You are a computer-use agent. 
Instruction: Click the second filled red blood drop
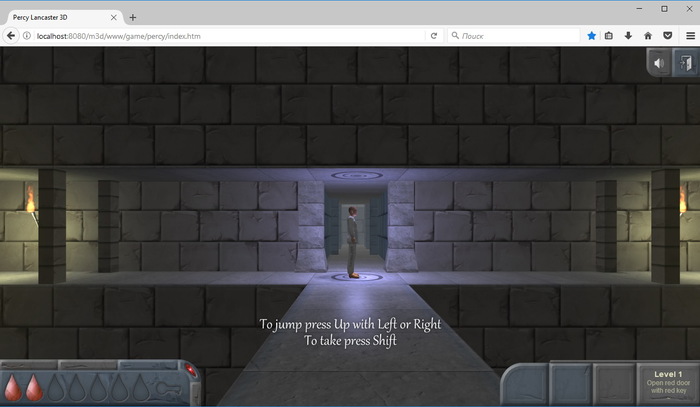point(34,387)
